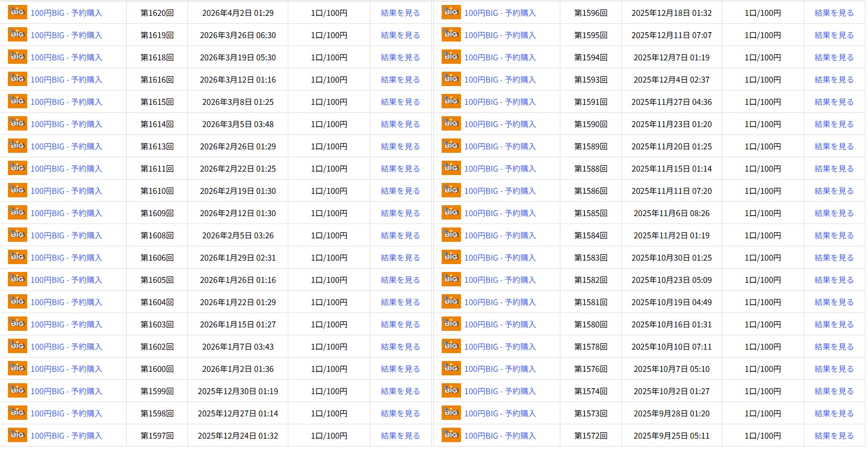
Task: Select date cell 2026年3月5日 03:48
Action: [238, 124]
